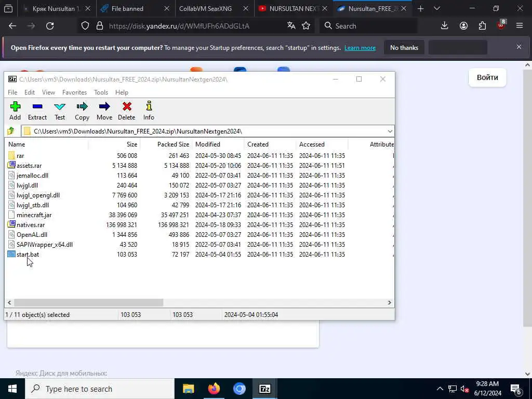This screenshot has width=532, height=399.
Task: Open the Firefox extensions puzzle icon
Action: click(482, 25)
